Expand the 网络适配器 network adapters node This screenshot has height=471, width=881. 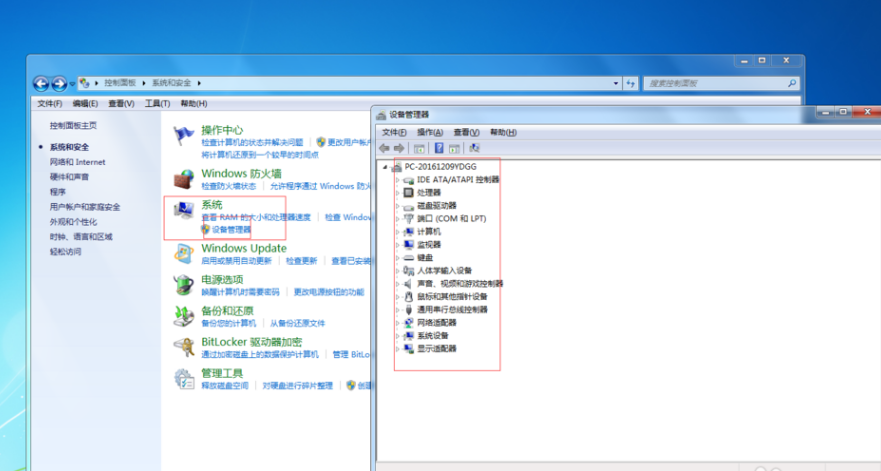pyautogui.click(x=398, y=323)
